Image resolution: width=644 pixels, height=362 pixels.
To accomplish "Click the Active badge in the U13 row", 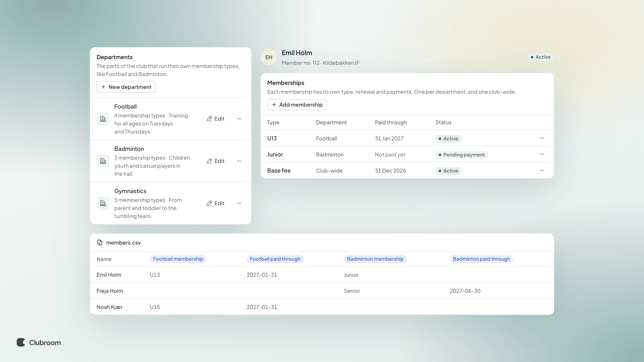I will pyautogui.click(x=448, y=139).
